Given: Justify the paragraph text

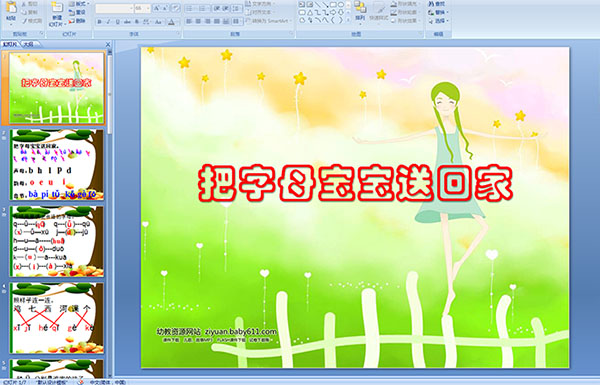Looking at the screenshot, I should click(217, 21).
